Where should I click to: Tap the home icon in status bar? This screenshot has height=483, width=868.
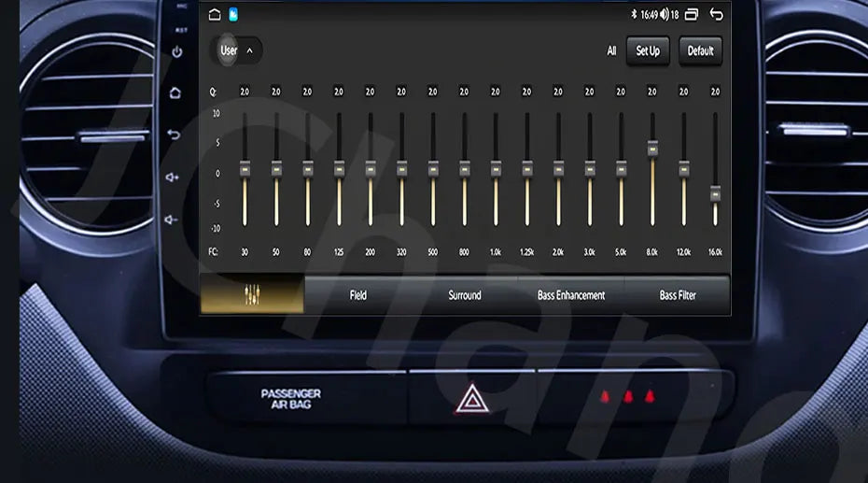click(215, 14)
